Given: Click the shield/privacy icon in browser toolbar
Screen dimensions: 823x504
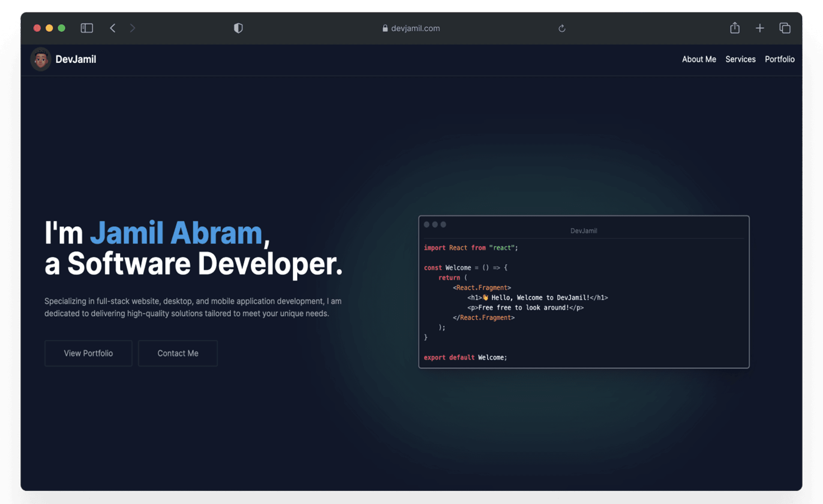Looking at the screenshot, I should pyautogui.click(x=237, y=28).
